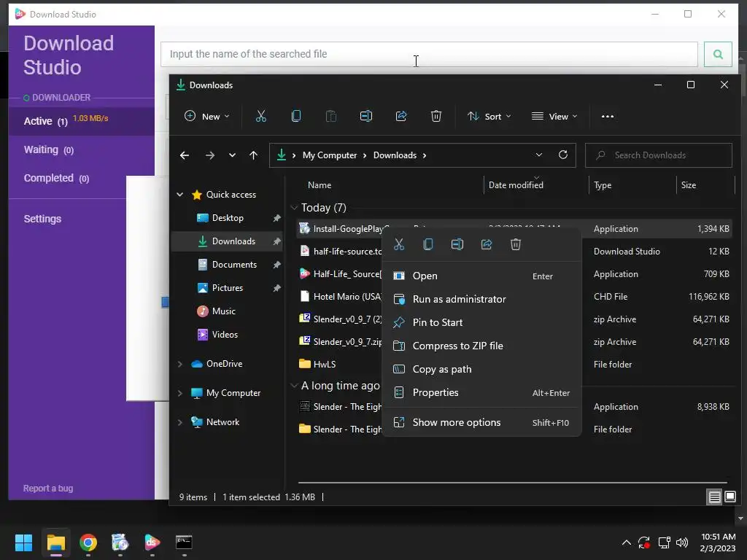This screenshot has height=560, width=747.
Task: Click the Cut icon in context menu
Action: tap(399, 244)
